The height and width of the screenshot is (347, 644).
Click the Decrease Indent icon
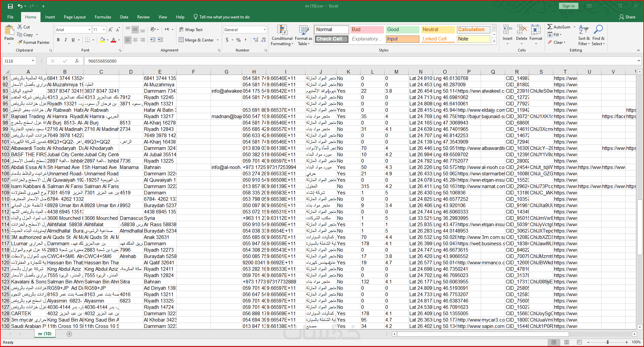(153, 40)
